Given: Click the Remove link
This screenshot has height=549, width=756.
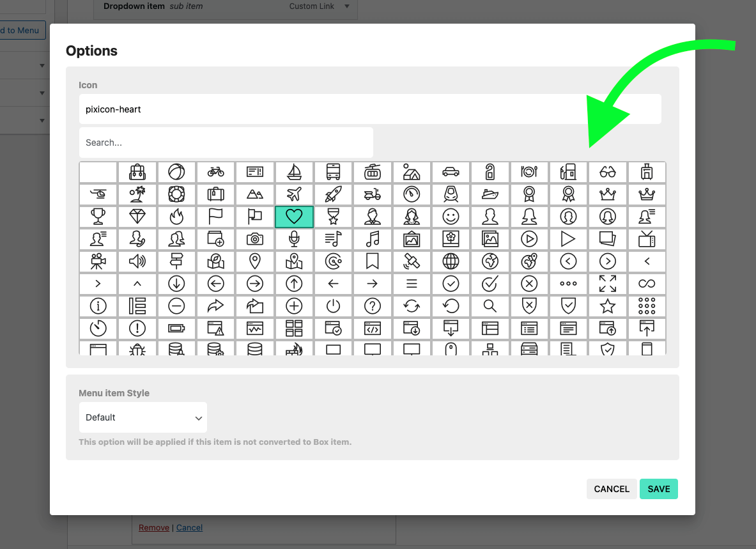Looking at the screenshot, I should point(154,527).
